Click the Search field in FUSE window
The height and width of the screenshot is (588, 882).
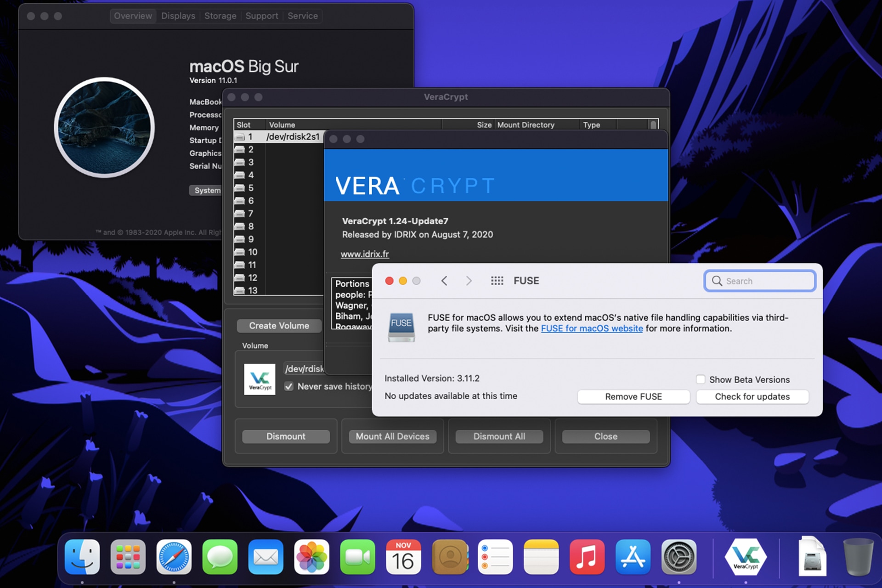pos(760,281)
